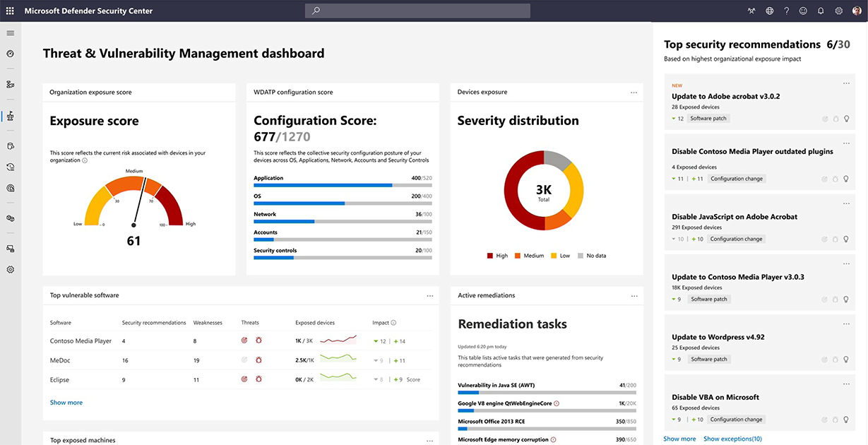Select the dashboard gauge icon in the sidebar
The height and width of the screenshot is (445, 868).
(10, 54)
